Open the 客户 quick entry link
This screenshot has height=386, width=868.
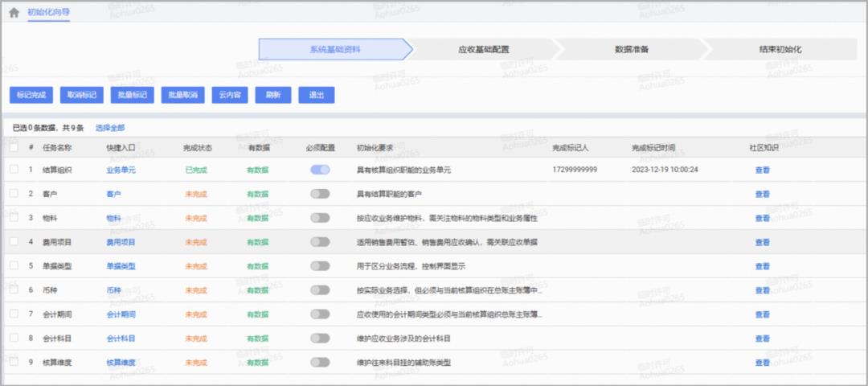pyautogui.click(x=113, y=195)
